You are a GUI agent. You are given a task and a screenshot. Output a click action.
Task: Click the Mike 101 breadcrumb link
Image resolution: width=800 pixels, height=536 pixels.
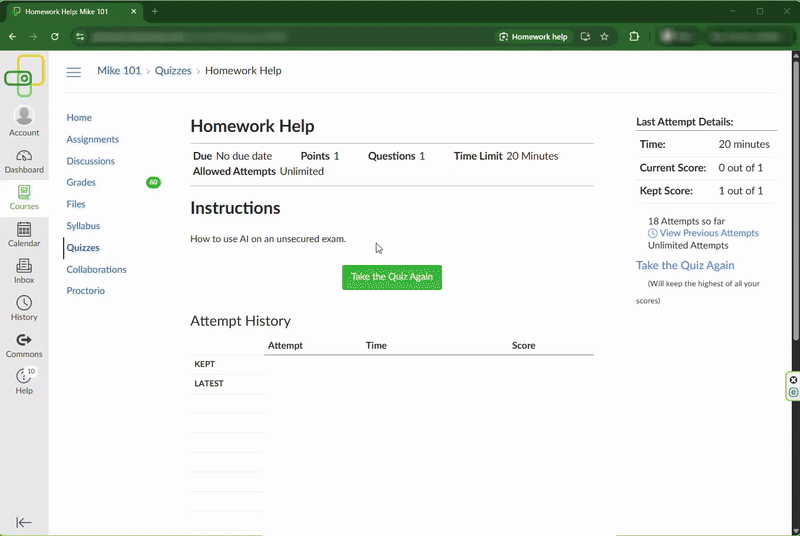[119, 71]
